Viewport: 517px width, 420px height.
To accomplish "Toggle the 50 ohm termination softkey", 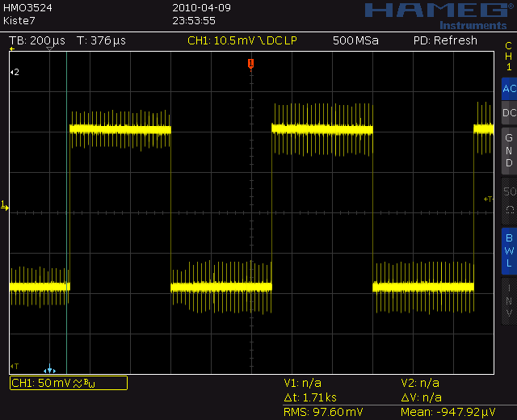I will (x=509, y=200).
